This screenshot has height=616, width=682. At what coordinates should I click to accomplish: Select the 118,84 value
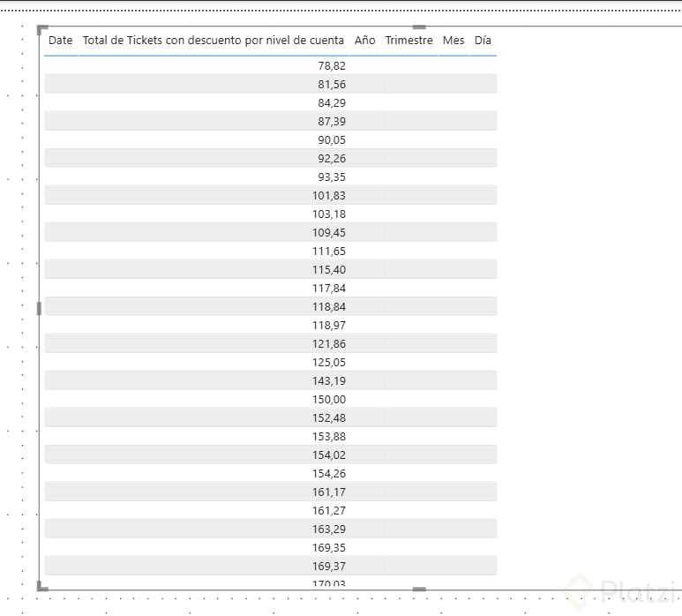[x=329, y=307]
